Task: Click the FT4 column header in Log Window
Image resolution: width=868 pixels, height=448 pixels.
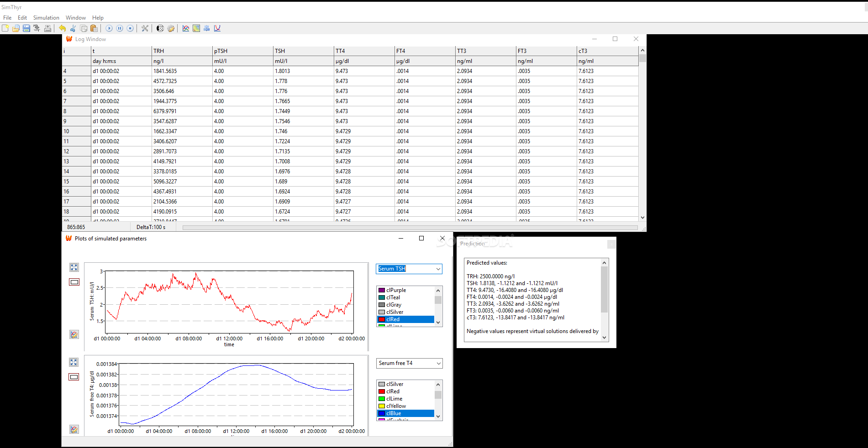Action: [x=425, y=51]
